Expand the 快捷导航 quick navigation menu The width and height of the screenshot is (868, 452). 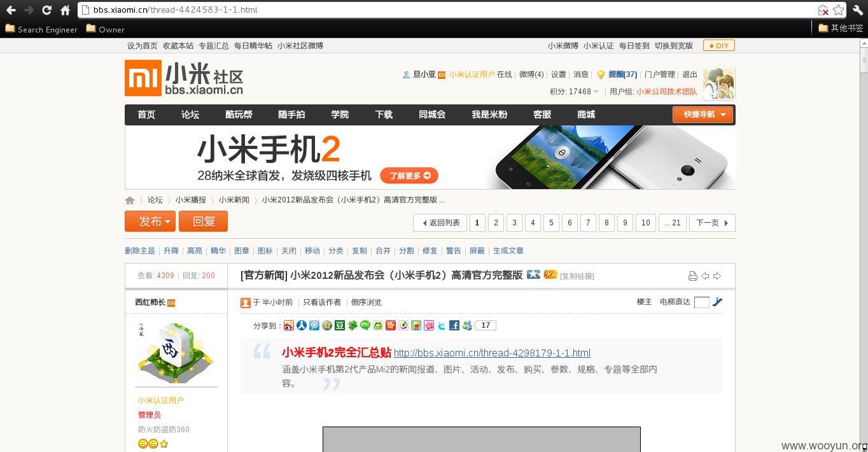(703, 115)
